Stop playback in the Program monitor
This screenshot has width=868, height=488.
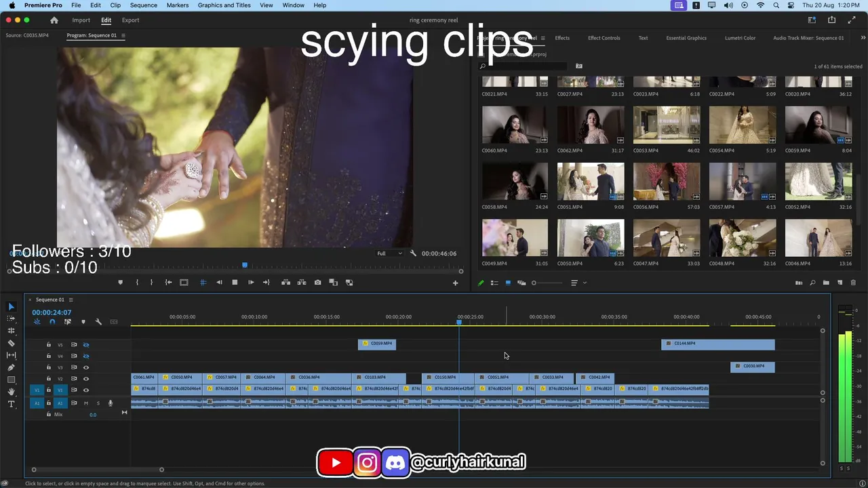click(x=235, y=283)
